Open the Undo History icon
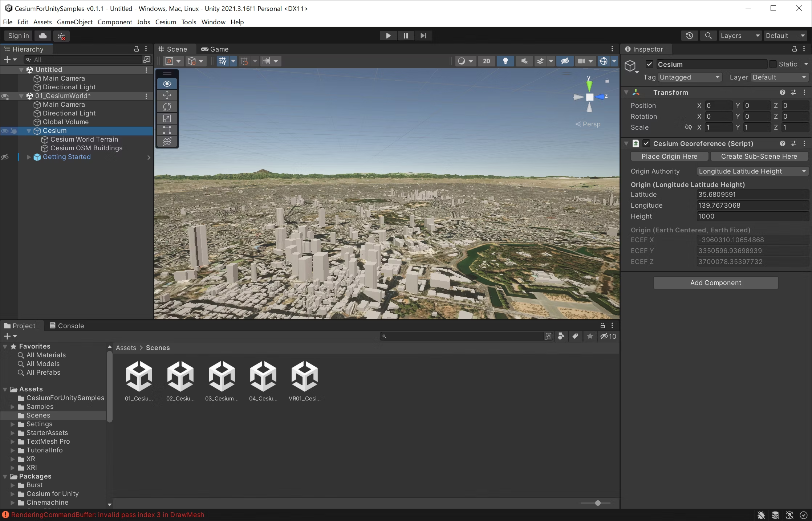The image size is (812, 521). coord(689,36)
